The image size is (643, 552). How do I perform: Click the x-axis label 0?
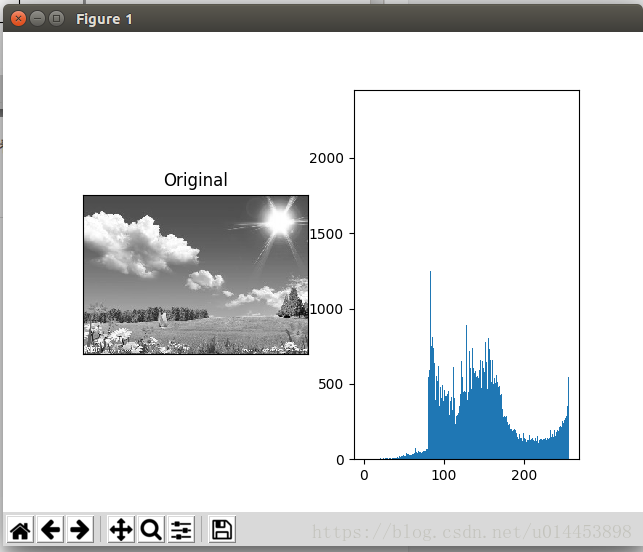[364, 475]
